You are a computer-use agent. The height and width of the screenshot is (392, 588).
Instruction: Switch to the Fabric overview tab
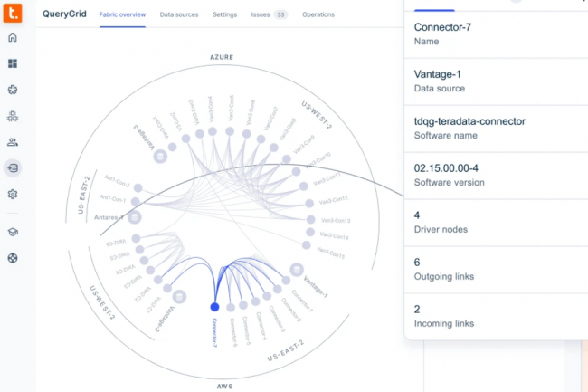pos(122,14)
